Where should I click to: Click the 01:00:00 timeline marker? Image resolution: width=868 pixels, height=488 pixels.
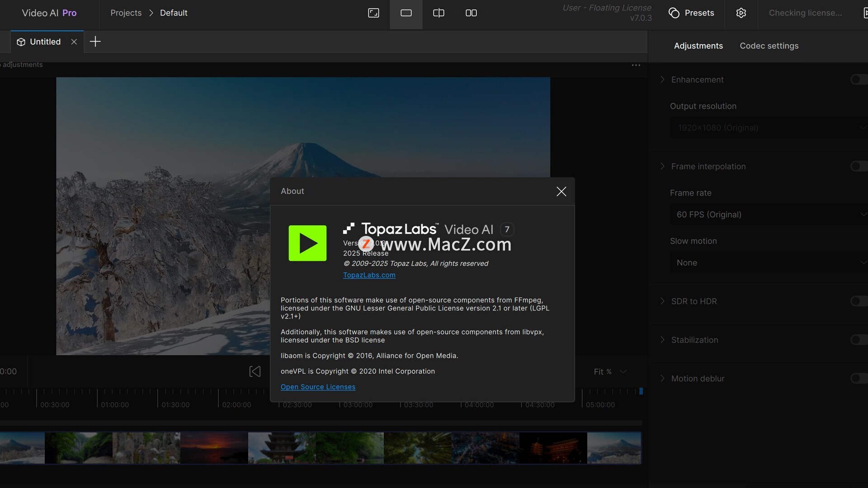point(115,405)
